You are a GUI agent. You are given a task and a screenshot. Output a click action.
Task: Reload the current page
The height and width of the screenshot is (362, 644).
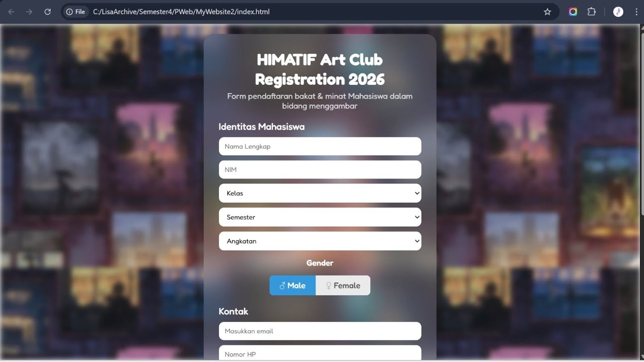tap(47, 12)
